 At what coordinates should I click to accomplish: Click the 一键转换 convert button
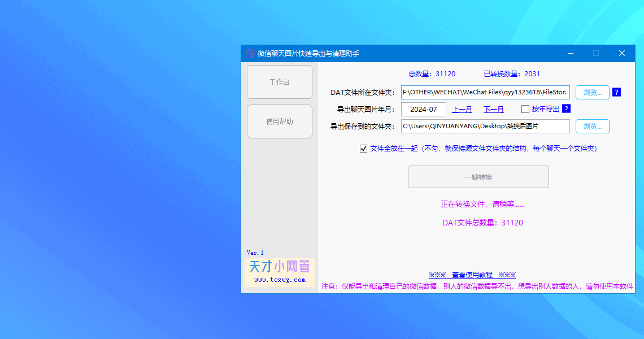[478, 177]
